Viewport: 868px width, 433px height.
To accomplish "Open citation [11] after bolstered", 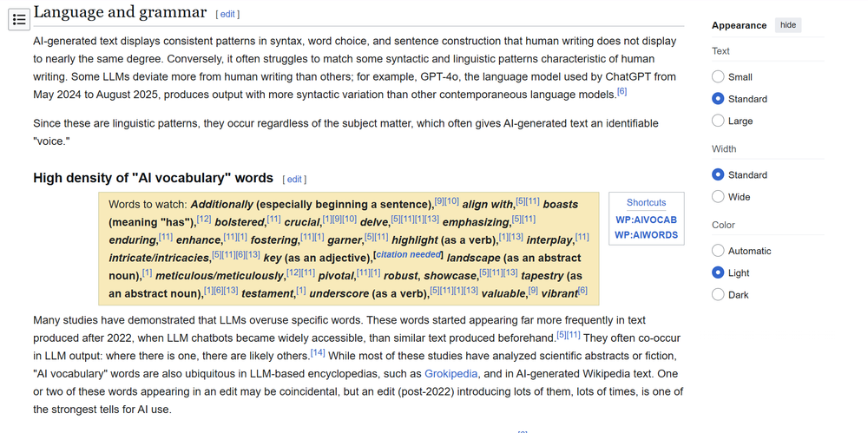I will coord(274,220).
